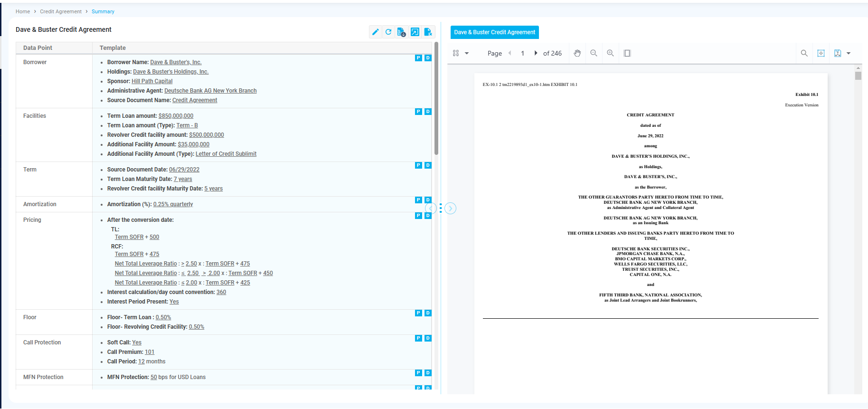Image resolution: width=868 pixels, height=409 pixels.
Task: Download the summary as PDF
Action: pos(402,32)
